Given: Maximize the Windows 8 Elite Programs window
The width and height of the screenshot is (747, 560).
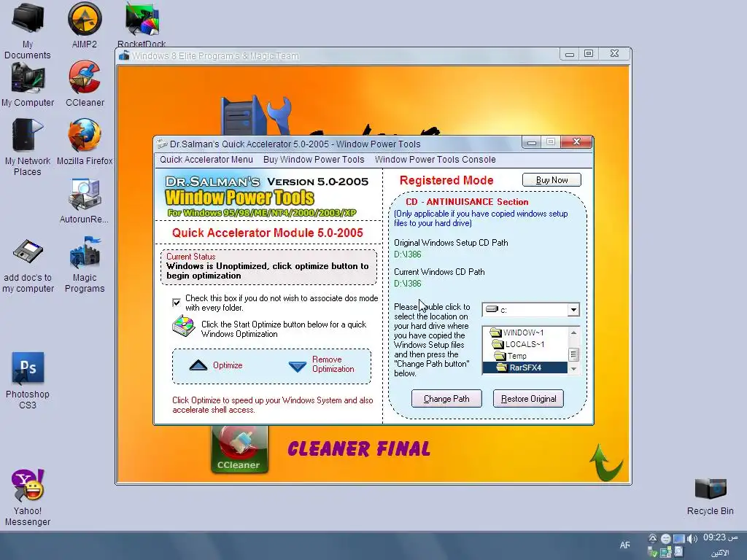Looking at the screenshot, I should pyautogui.click(x=589, y=54).
